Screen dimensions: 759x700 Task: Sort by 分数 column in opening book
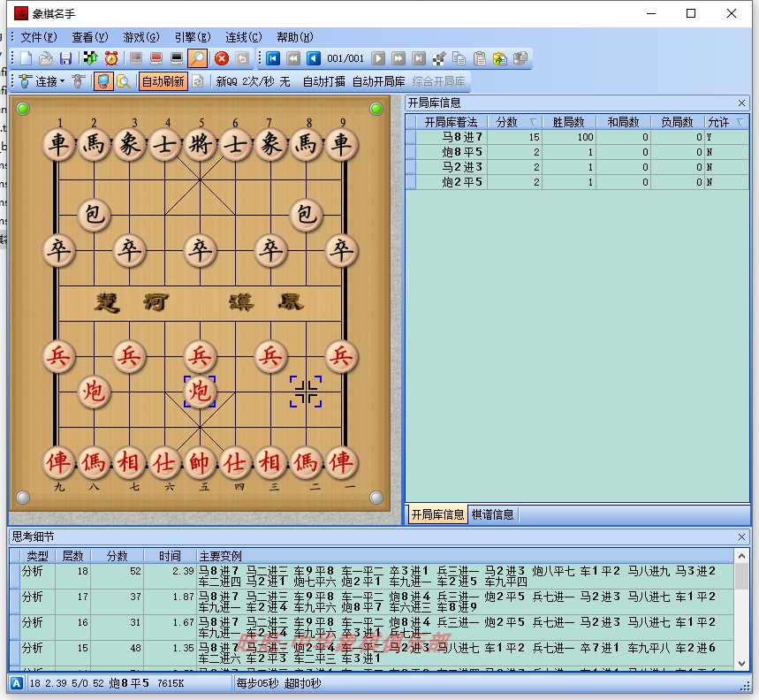click(x=515, y=122)
